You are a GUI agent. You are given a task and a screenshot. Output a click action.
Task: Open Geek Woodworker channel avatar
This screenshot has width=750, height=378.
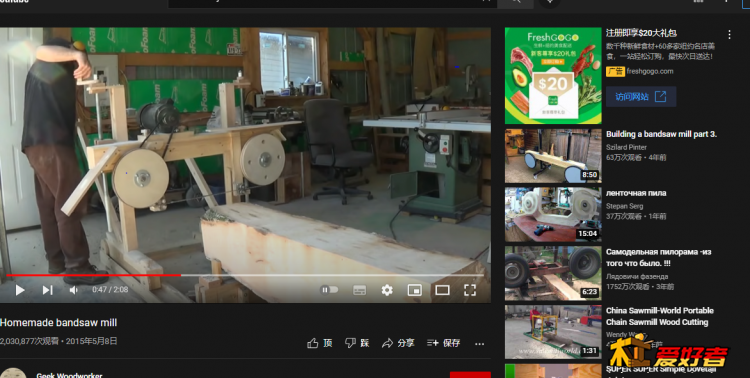pos(13,373)
